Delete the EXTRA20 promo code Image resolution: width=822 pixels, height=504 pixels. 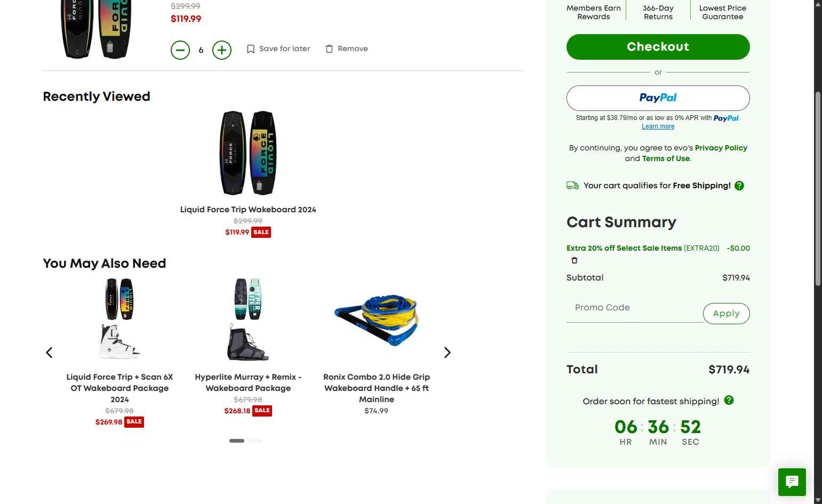point(574,261)
